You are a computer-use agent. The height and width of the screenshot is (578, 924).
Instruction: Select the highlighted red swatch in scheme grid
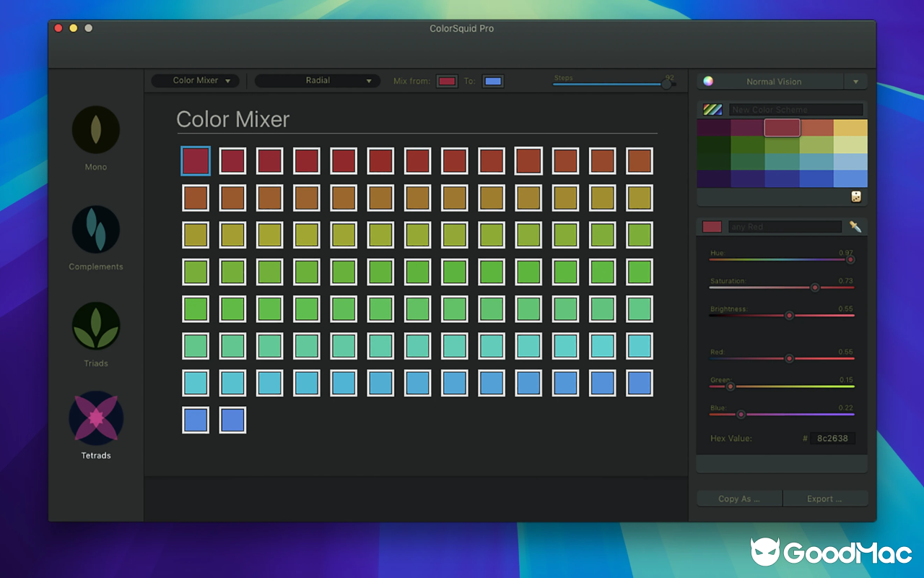click(784, 127)
